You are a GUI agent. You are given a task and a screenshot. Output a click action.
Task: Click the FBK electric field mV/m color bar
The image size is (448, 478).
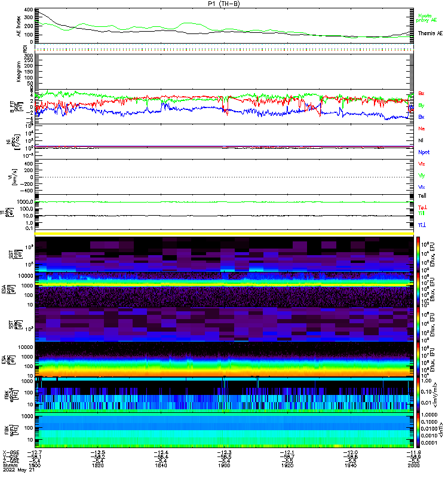418,395
